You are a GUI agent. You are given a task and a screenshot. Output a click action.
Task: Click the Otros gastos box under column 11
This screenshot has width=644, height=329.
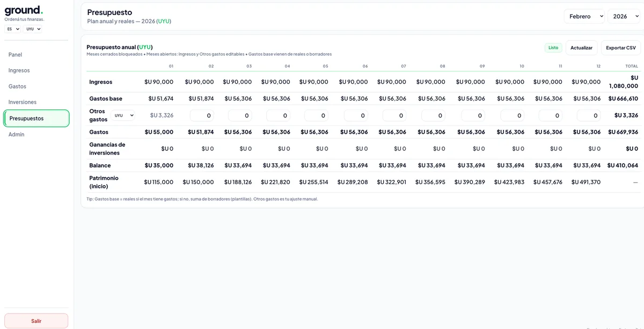pyautogui.click(x=551, y=115)
